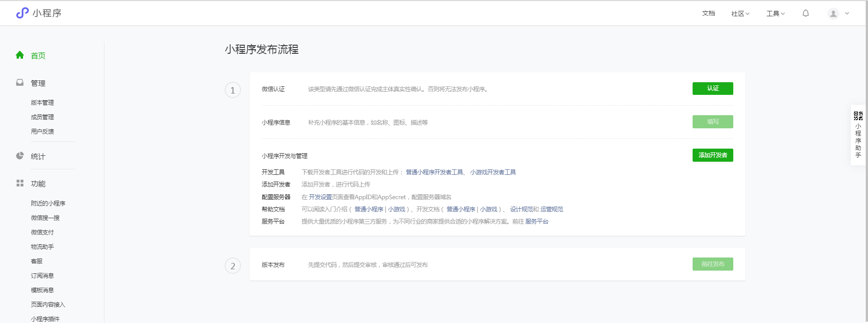Click the 小程序开发与管理 label
The height and width of the screenshot is (323, 868).
click(x=284, y=156)
